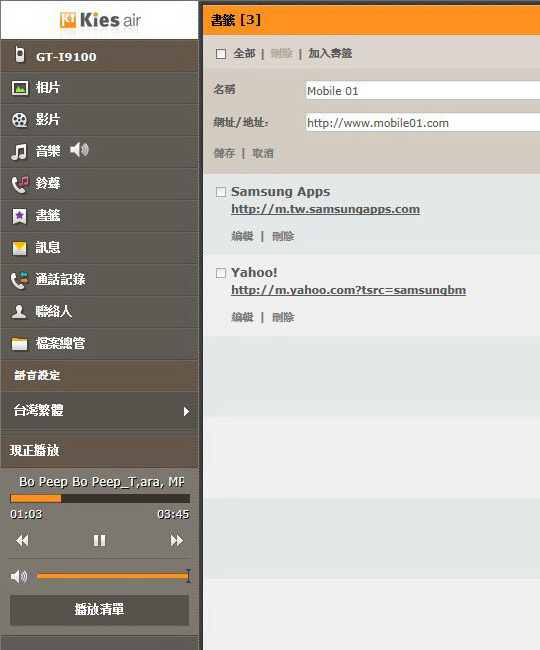Viewport: 540px width, 650px height.
Task: Click 刪除 under Yahoo!
Action: (283, 318)
